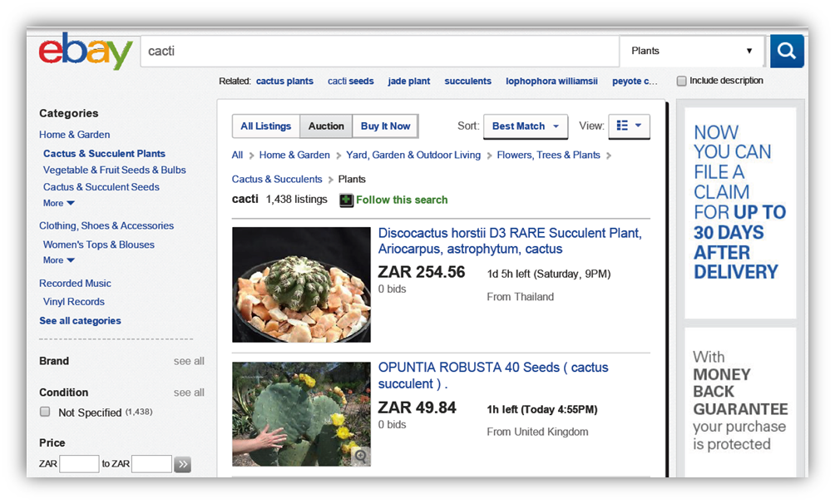
Task: Click the green Follow this search plus icon
Action: (346, 200)
